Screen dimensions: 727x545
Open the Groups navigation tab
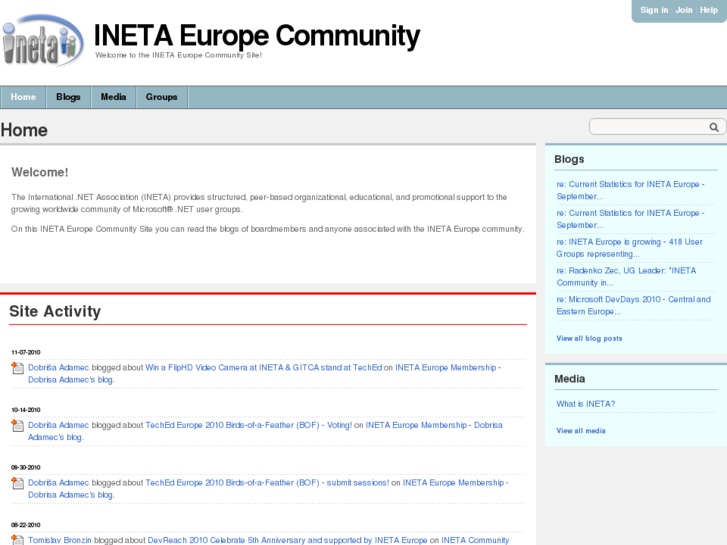click(x=162, y=97)
